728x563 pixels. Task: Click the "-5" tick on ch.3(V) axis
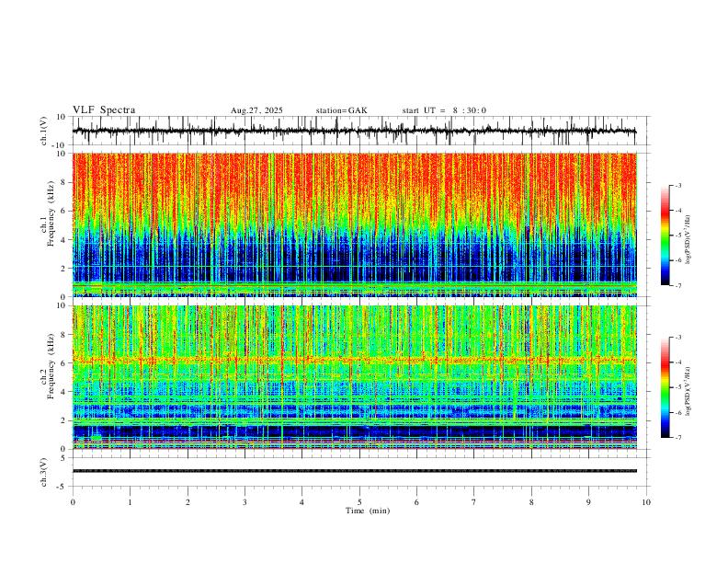63,487
